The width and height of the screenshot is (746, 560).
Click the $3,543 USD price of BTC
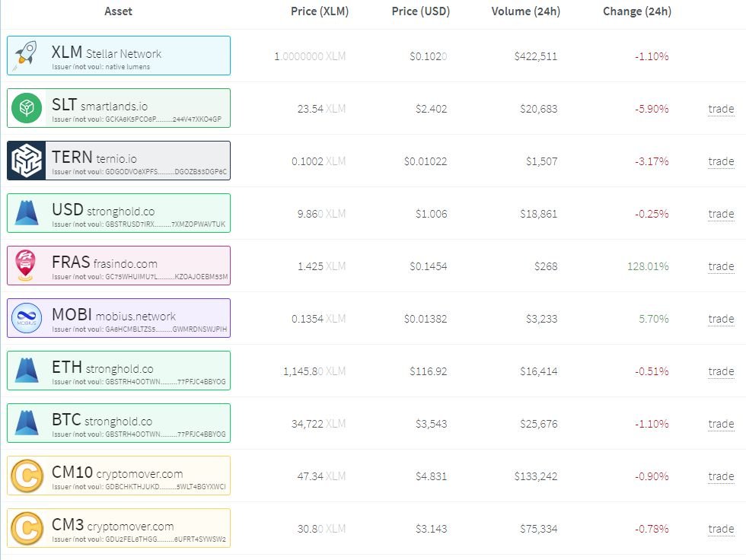(431, 424)
